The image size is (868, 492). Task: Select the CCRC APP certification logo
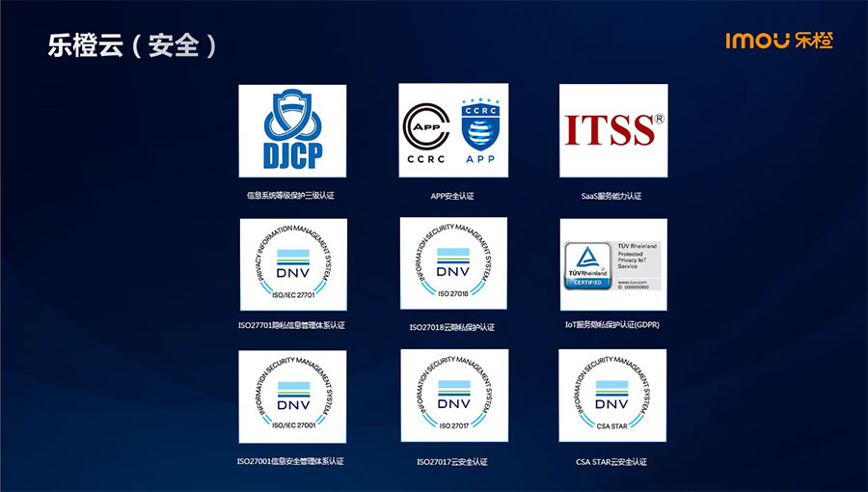pos(452,130)
